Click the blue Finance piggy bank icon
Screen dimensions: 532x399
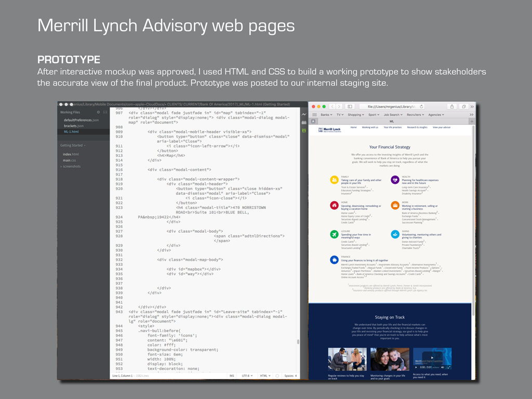point(334,260)
